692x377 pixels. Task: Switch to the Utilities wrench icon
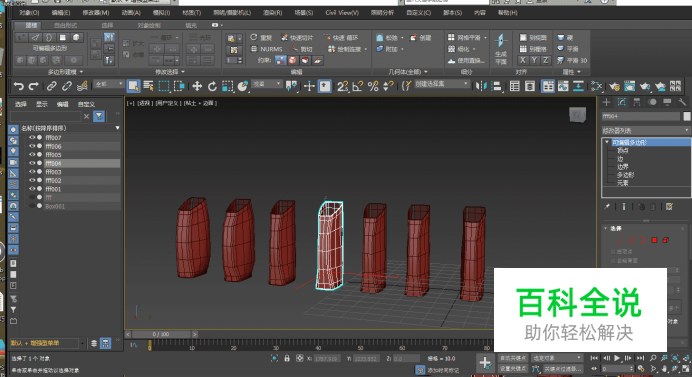[x=682, y=102]
